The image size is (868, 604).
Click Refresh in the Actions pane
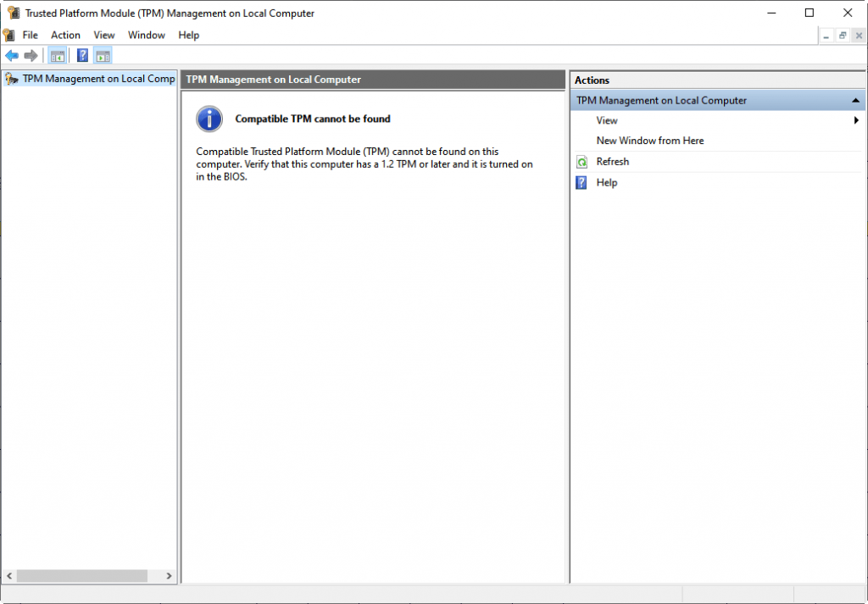pyautogui.click(x=612, y=161)
